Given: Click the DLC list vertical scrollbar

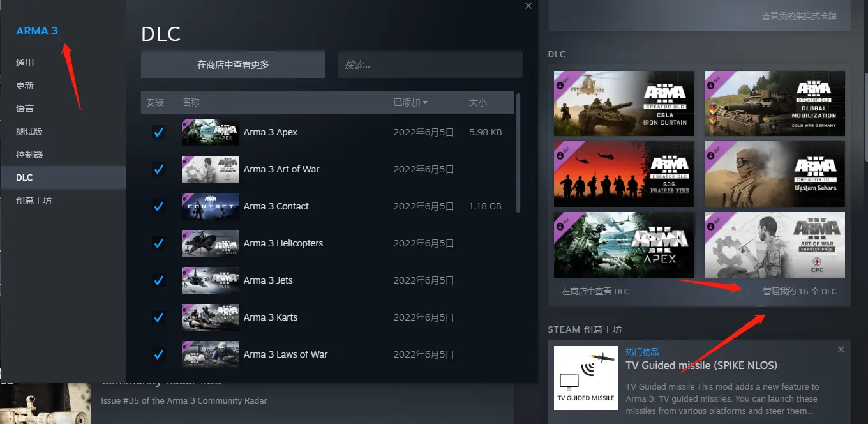Looking at the screenshot, I should [x=518, y=153].
